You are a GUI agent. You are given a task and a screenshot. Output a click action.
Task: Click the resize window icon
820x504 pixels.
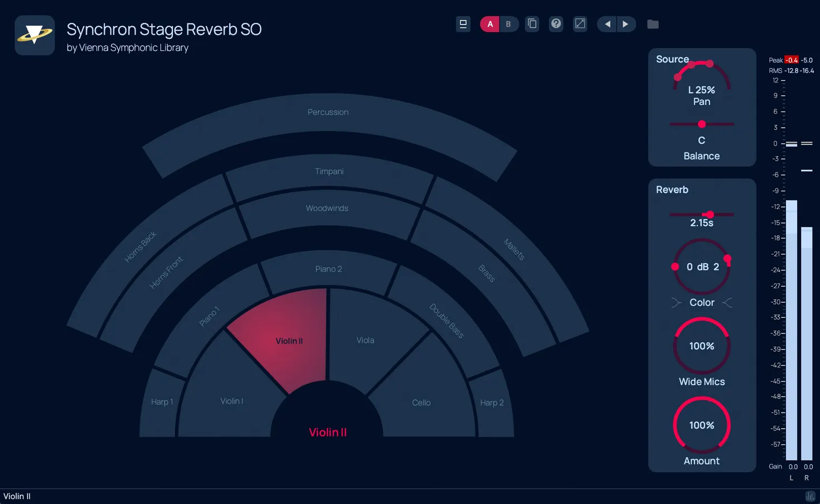coord(580,24)
